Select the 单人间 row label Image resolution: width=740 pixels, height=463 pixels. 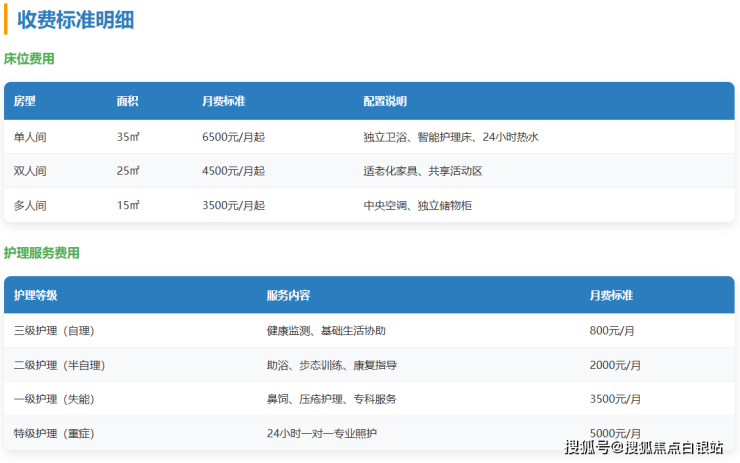[30, 137]
